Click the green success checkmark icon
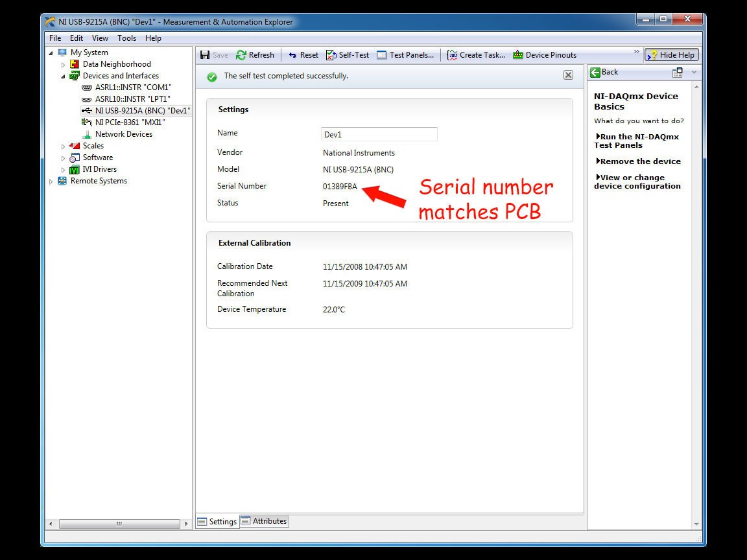 [x=212, y=76]
